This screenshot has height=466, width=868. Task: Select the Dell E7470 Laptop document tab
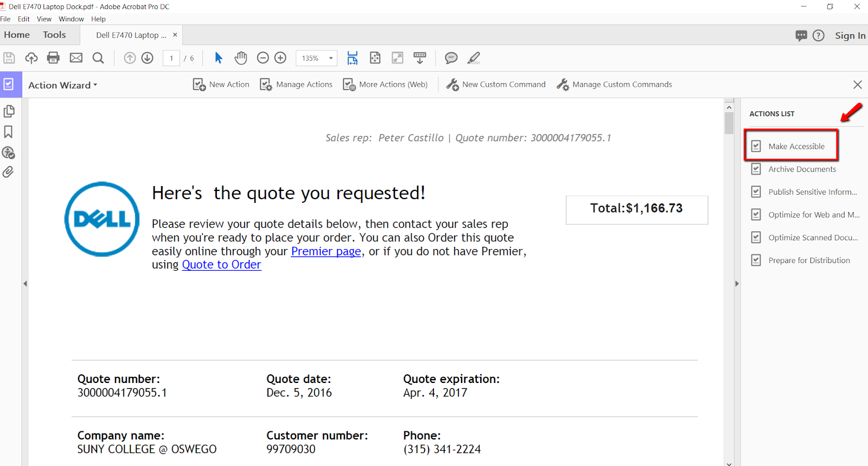coord(131,35)
